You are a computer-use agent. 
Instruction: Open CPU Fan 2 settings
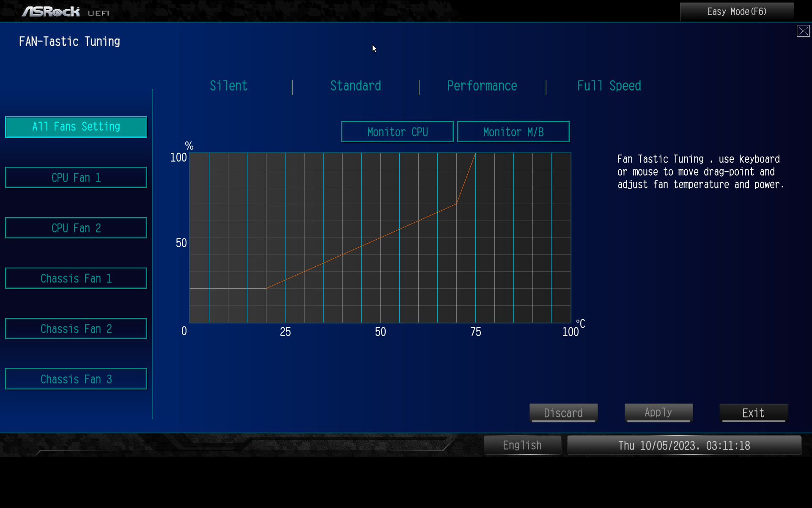tap(76, 228)
